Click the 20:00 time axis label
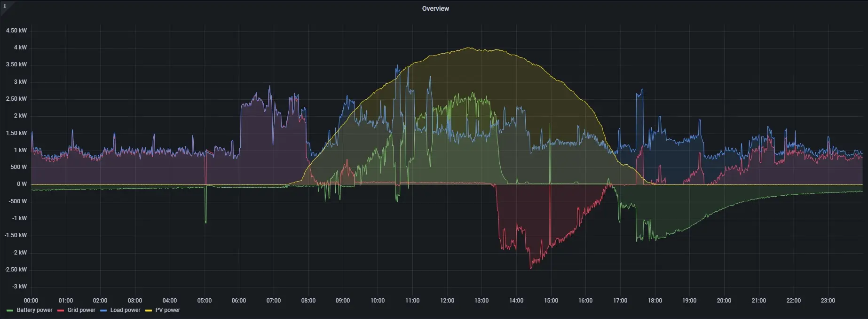The height and width of the screenshot is (319, 868). (x=724, y=301)
